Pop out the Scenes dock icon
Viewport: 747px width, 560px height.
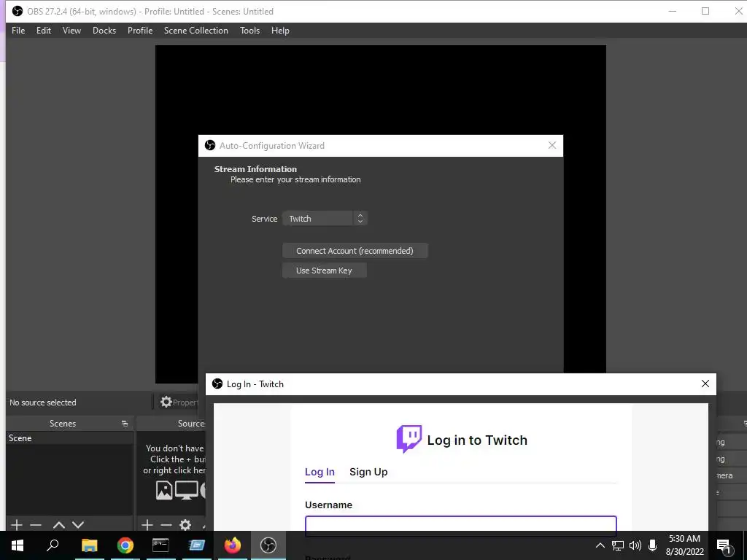pos(125,424)
